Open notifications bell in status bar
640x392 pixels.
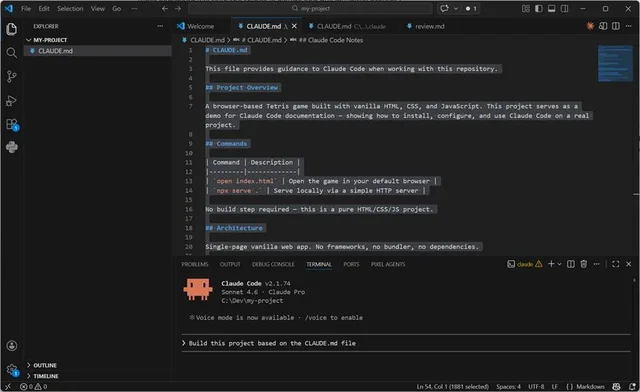(632, 386)
